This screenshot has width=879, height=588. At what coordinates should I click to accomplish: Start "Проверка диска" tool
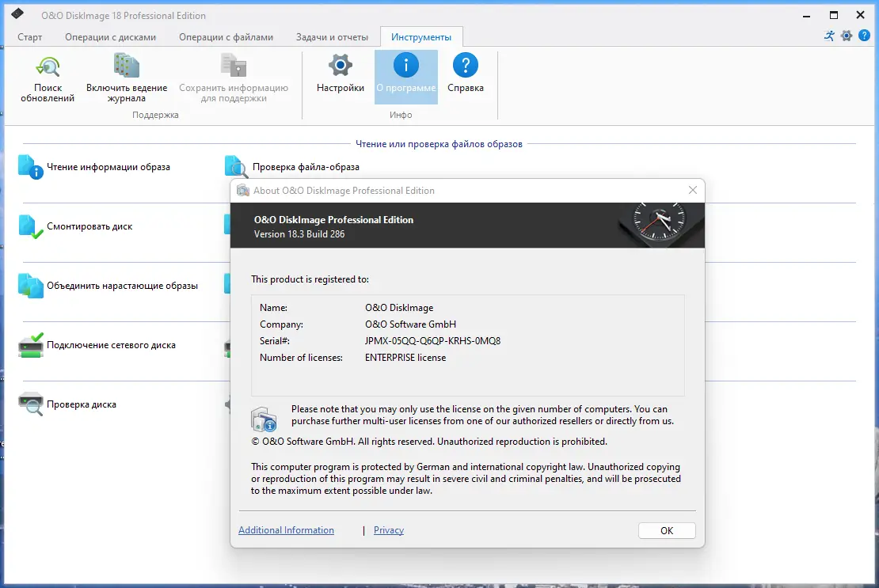point(80,404)
